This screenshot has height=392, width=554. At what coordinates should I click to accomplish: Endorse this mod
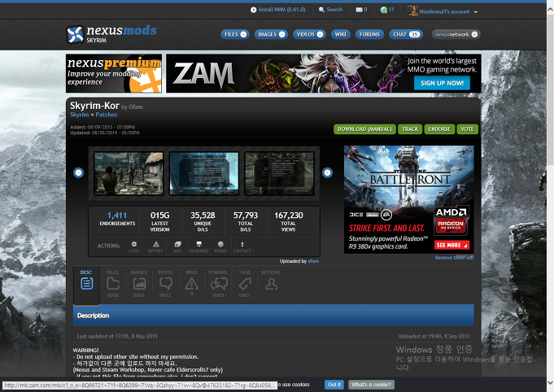(x=439, y=129)
